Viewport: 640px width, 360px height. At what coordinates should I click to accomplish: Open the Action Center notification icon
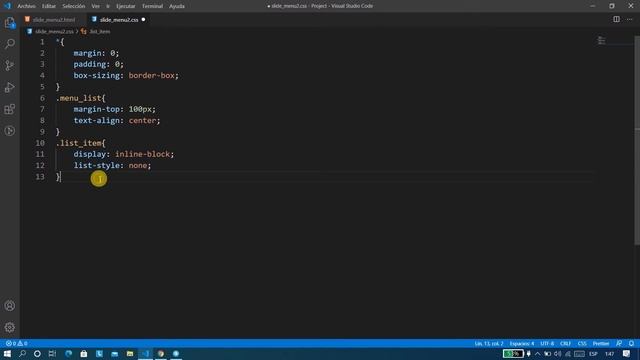(x=627, y=353)
